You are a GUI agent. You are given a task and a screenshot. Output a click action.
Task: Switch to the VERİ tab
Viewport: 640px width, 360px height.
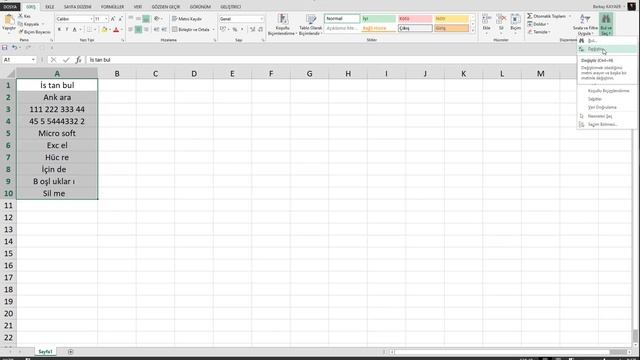coord(138,7)
